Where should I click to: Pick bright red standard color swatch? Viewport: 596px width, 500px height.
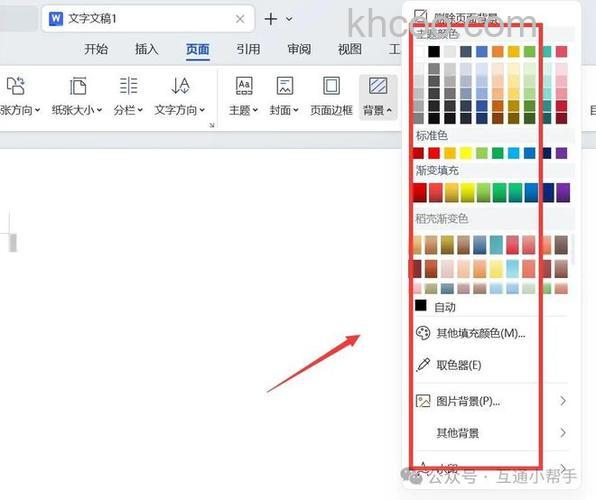coord(434,153)
